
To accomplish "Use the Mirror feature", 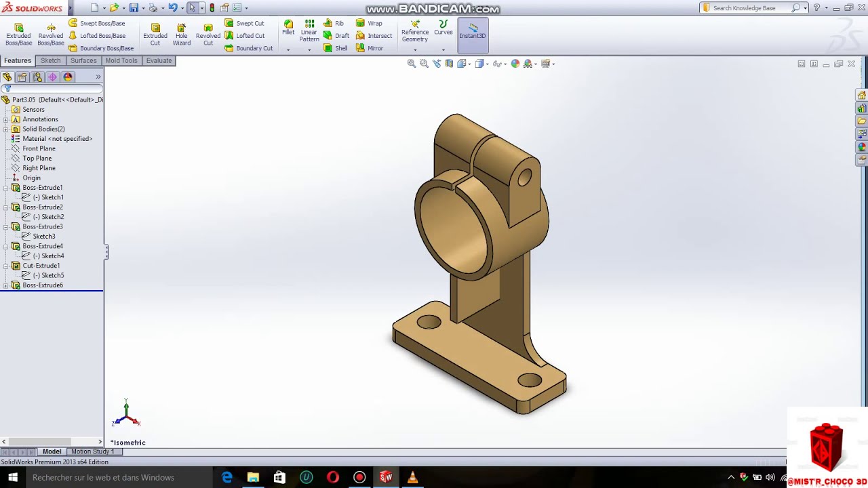I will pyautogui.click(x=370, y=48).
